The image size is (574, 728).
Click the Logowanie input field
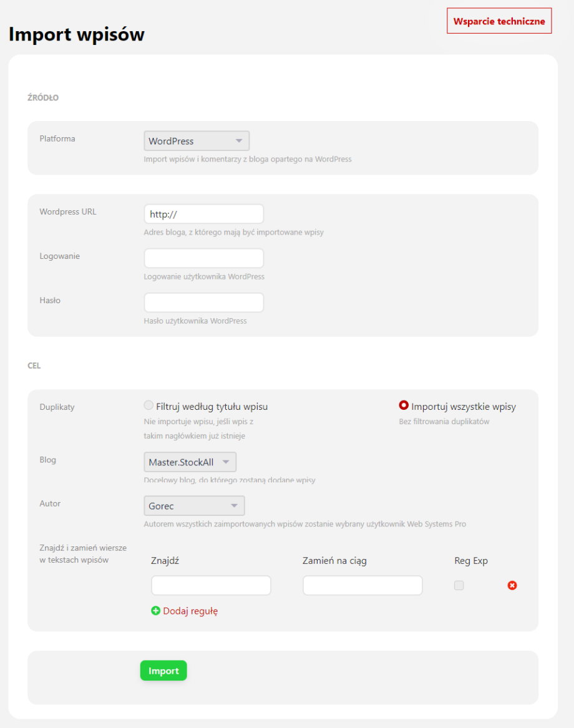203,258
